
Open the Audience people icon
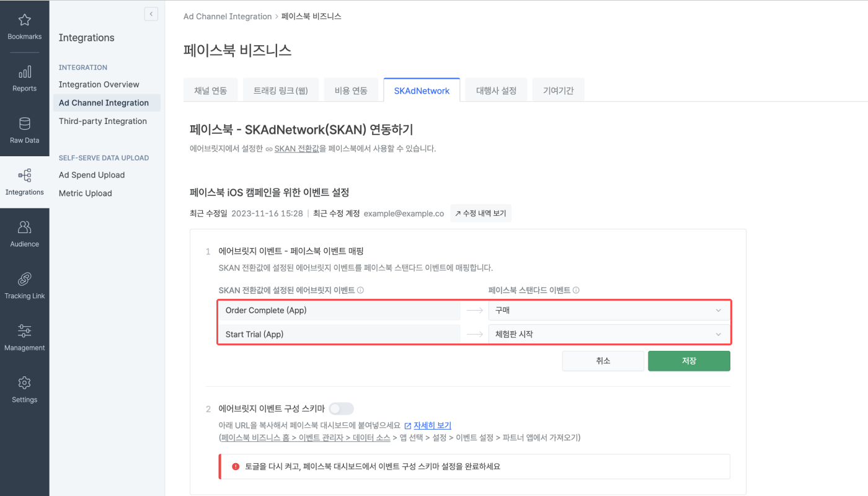click(x=24, y=227)
